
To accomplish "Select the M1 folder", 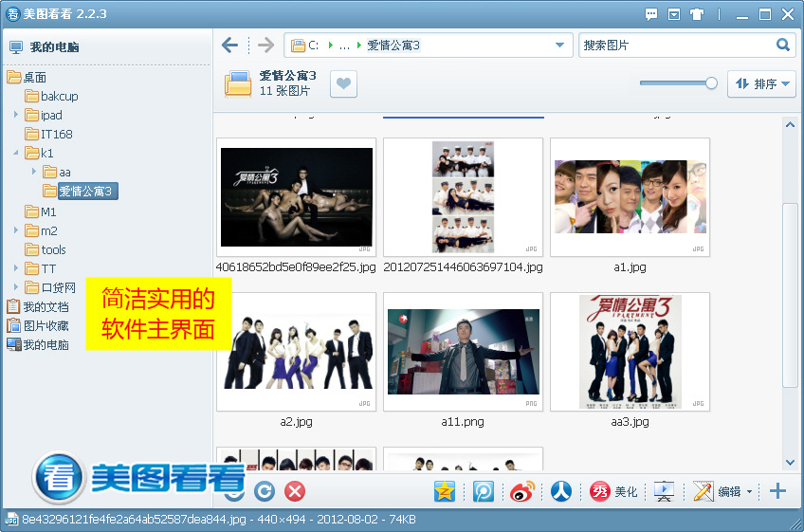I will (41, 211).
